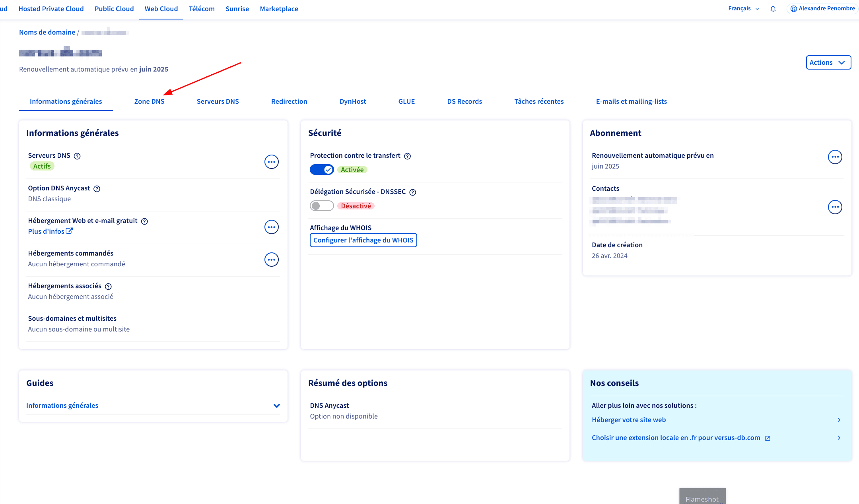Show help icon for Hébergement Web et e-mail gratuit
Viewport: 859px width, 504px height.
[145, 221]
